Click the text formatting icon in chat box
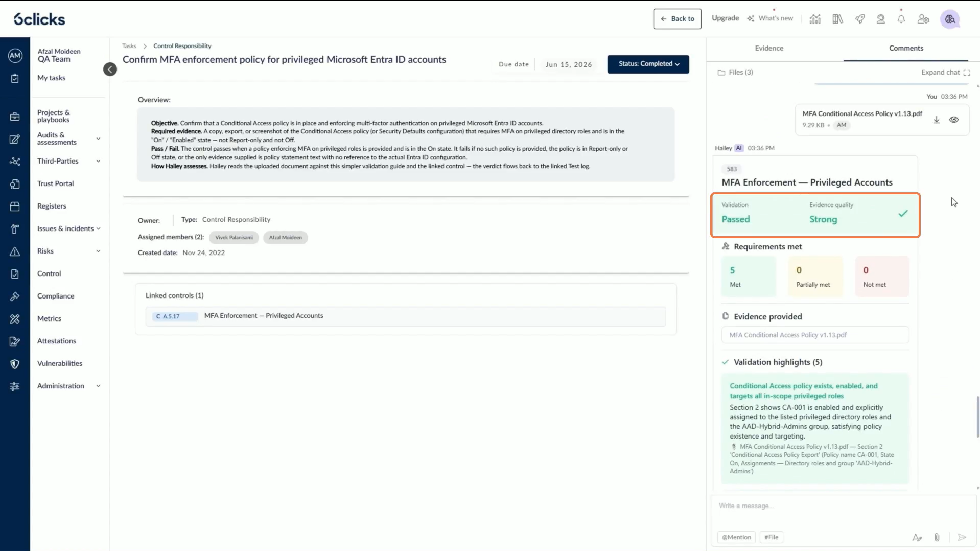The height and width of the screenshot is (551, 980). pyautogui.click(x=917, y=537)
